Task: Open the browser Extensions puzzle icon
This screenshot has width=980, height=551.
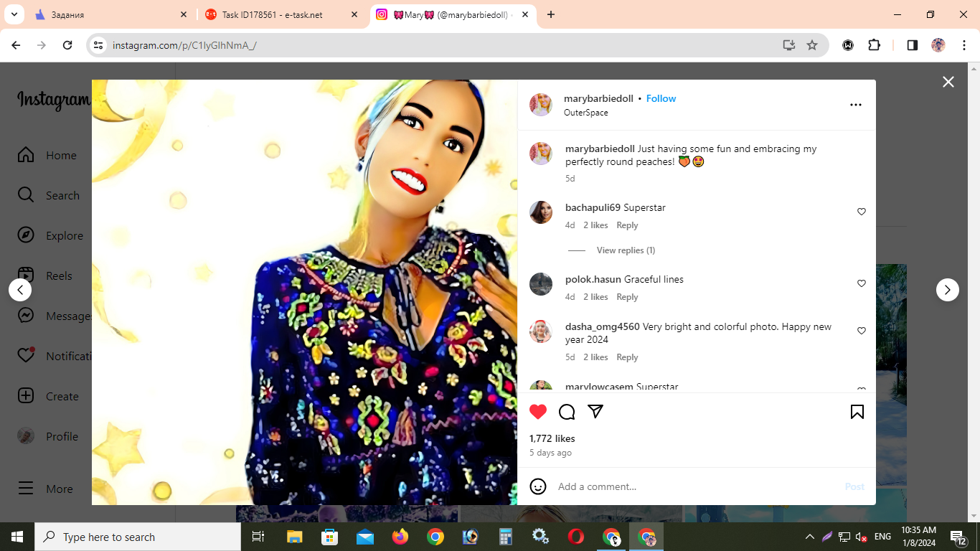Action: point(874,45)
